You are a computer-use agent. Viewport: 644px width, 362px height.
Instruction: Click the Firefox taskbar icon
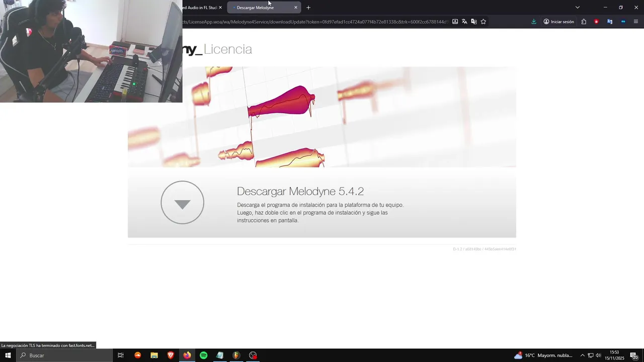pyautogui.click(x=187, y=355)
